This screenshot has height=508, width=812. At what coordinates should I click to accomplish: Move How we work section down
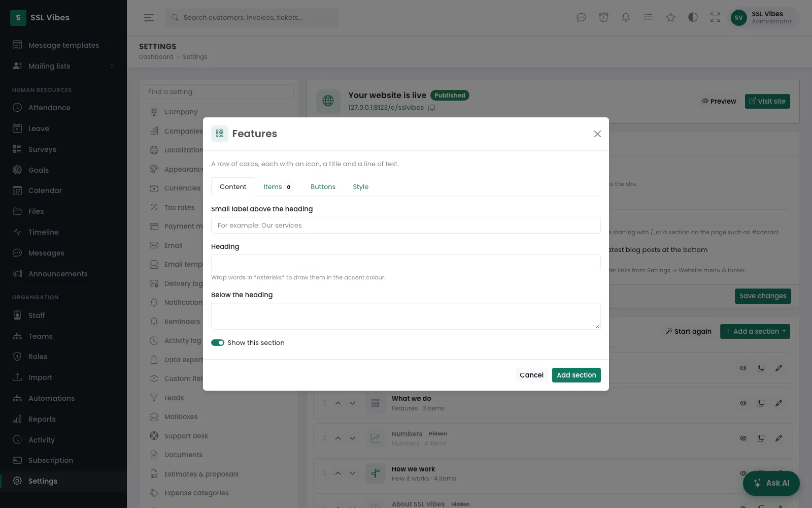coord(352,473)
